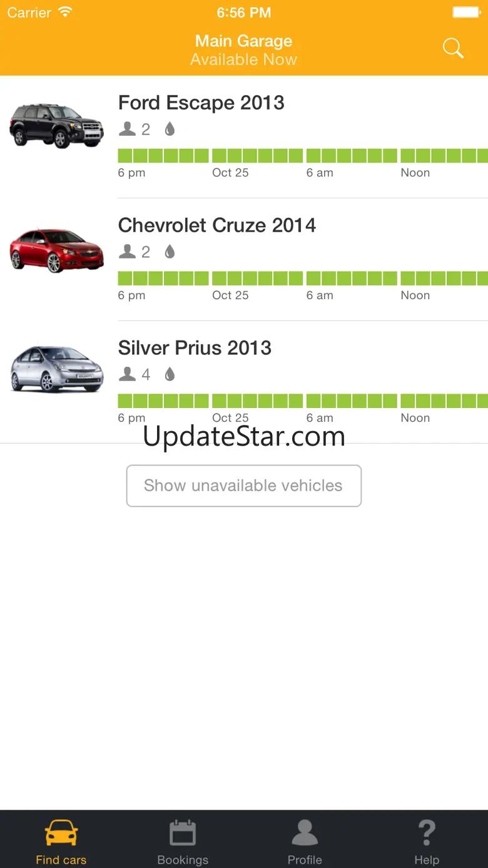Tap the Silver Prius seats person icon
Image resolution: width=488 pixels, height=868 pixels.
[128, 374]
